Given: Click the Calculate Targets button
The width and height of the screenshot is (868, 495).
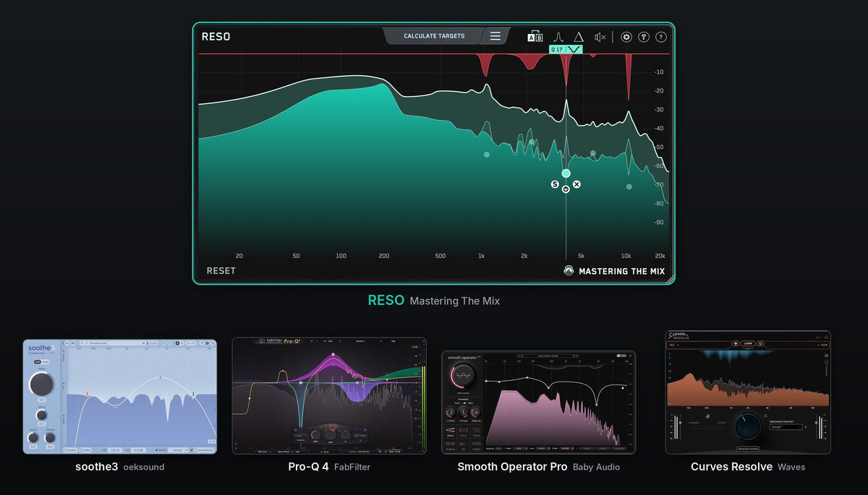Looking at the screenshot, I should (434, 36).
